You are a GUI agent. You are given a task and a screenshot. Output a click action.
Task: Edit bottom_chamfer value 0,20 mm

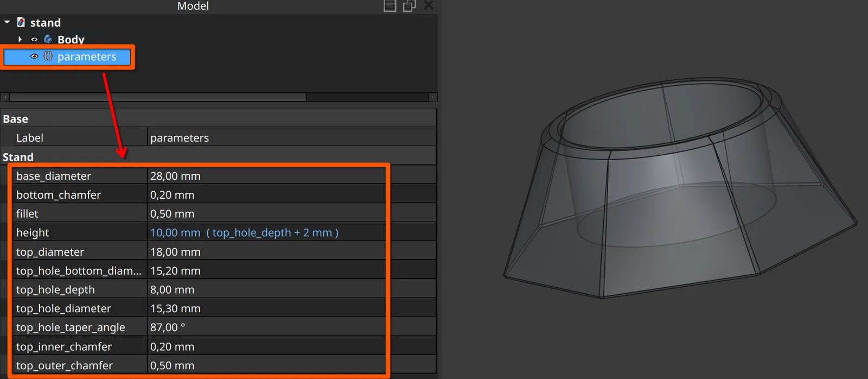click(292, 195)
